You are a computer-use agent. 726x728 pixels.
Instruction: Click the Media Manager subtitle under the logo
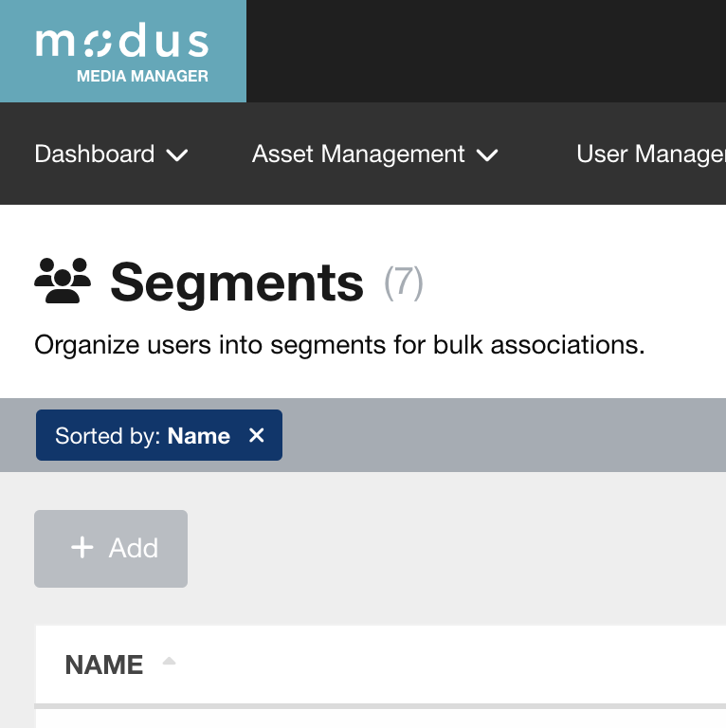142,76
